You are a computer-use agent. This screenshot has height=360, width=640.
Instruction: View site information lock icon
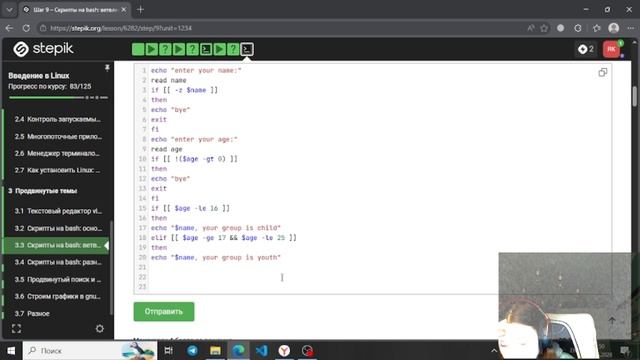(x=43, y=28)
